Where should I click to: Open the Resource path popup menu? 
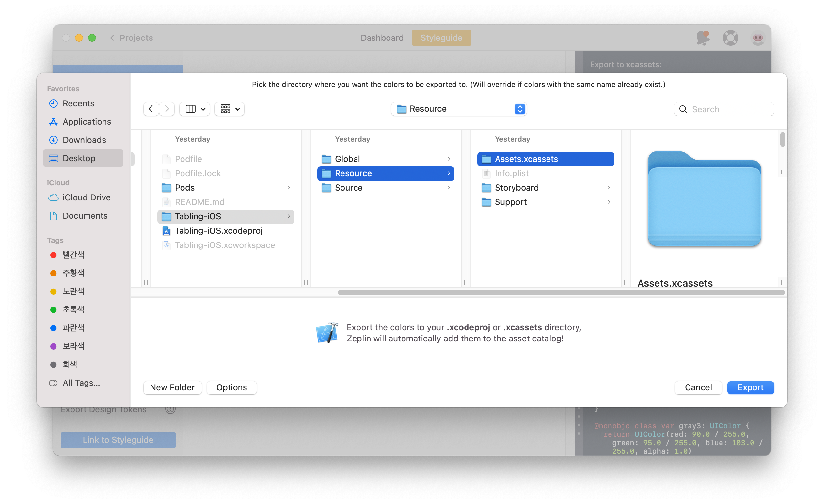458,109
